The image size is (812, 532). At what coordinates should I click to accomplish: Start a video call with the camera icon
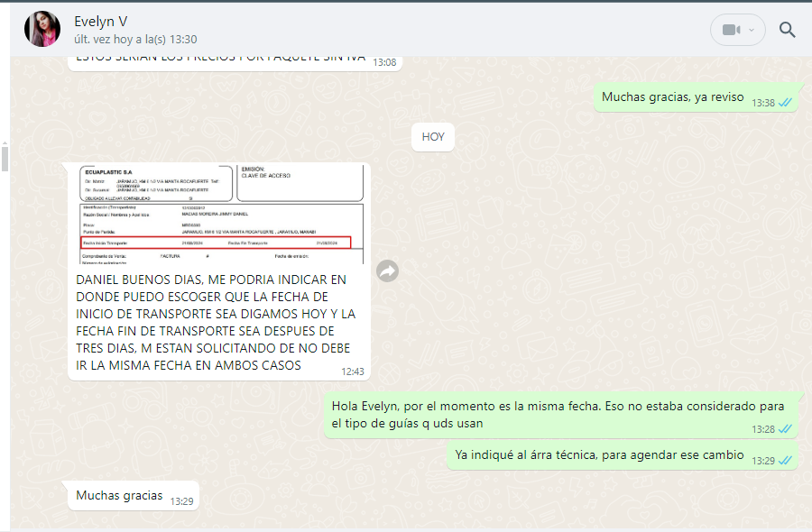click(730, 30)
